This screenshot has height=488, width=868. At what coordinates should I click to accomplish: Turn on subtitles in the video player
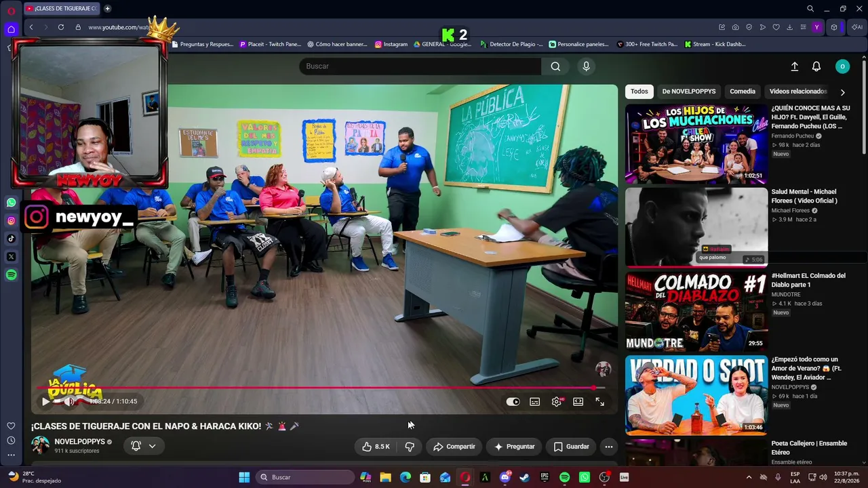click(535, 402)
